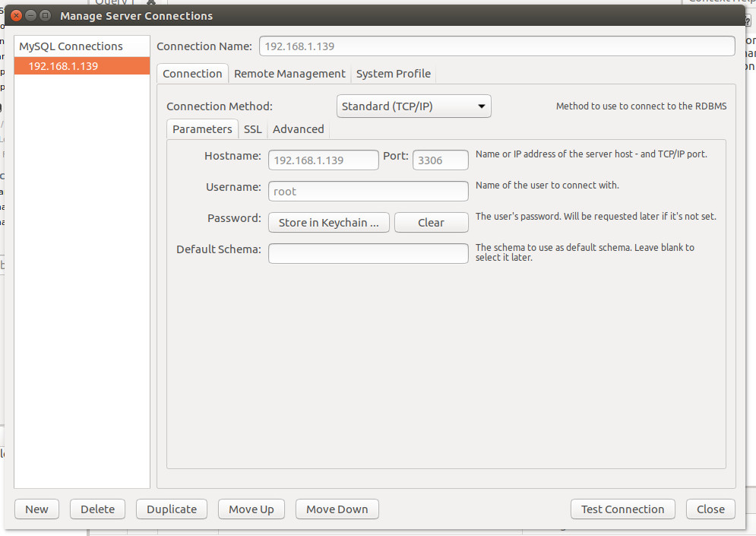Create a New connection
Viewport: 756px width, 536px height.
(x=36, y=509)
